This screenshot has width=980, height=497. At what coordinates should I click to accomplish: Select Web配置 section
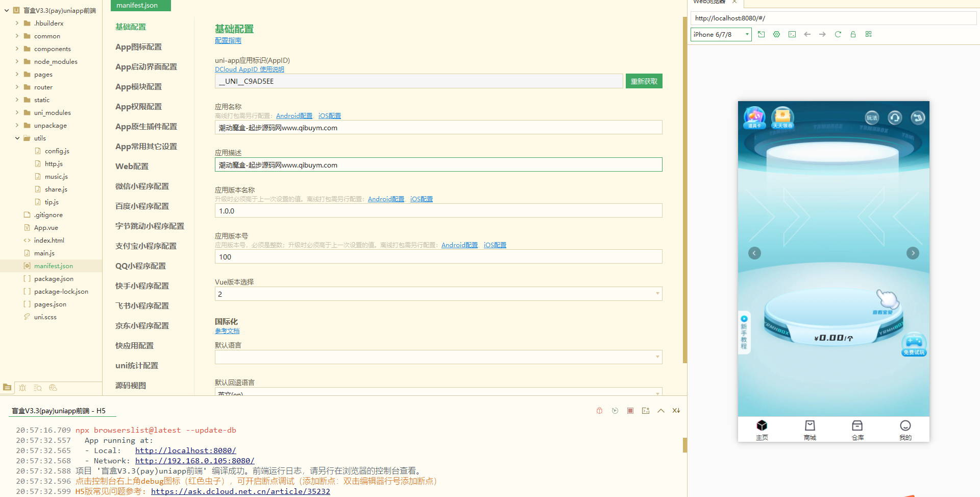click(x=132, y=167)
